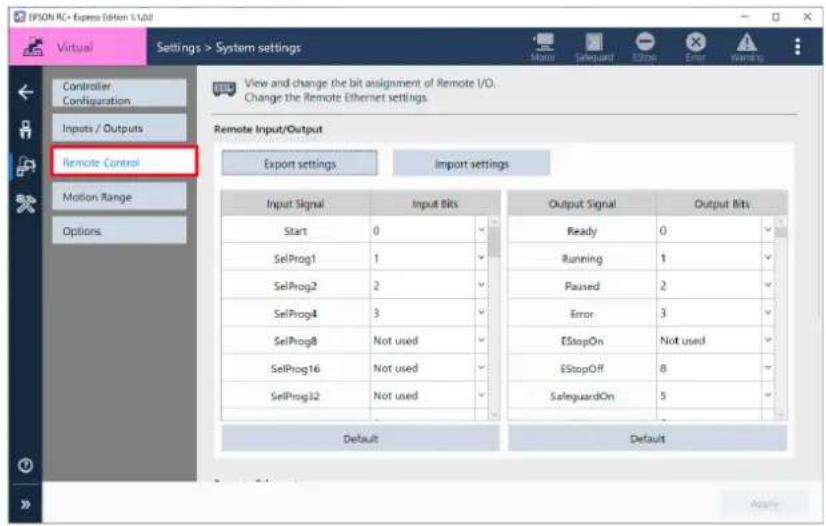Click the Safeguard status icon
Screen dimensions: 826x526
point(594,47)
